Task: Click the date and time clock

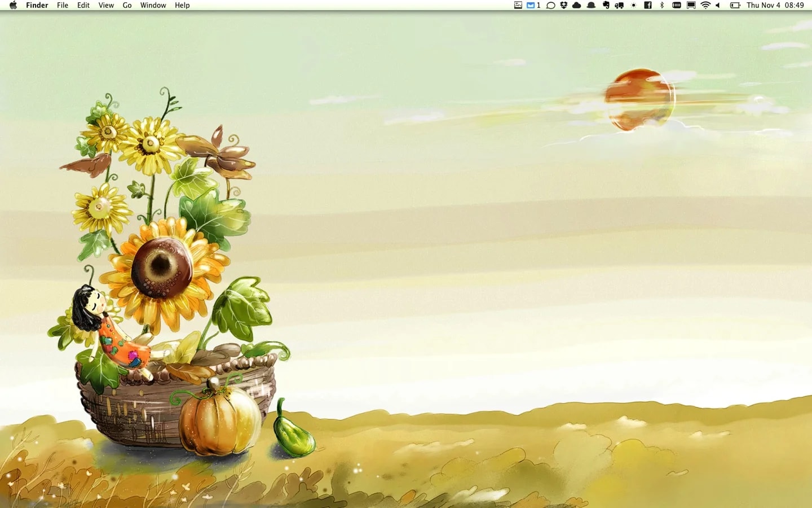Action: click(x=775, y=5)
